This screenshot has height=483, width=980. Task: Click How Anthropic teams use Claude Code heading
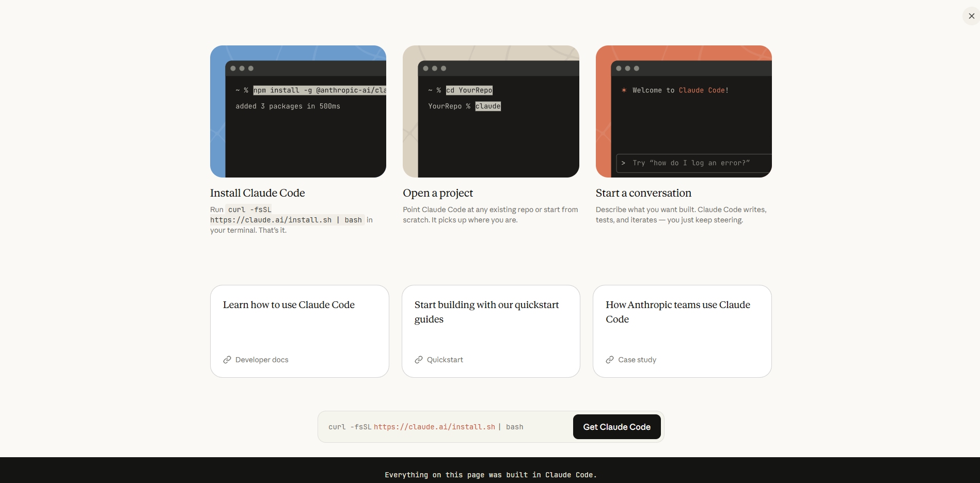tap(677, 312)
